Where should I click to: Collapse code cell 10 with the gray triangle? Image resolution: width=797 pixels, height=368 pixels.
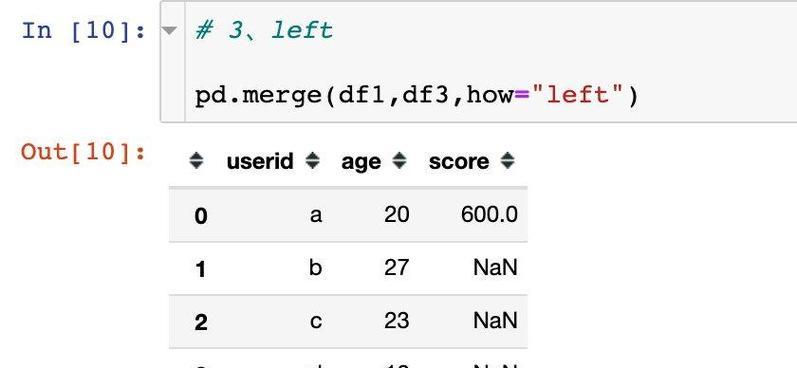coord(169,30)
